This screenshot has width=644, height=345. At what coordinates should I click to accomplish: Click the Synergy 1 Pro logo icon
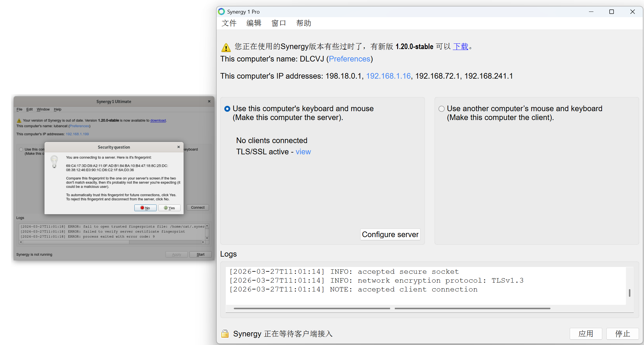pyautogui.click(x=221, y=12)
